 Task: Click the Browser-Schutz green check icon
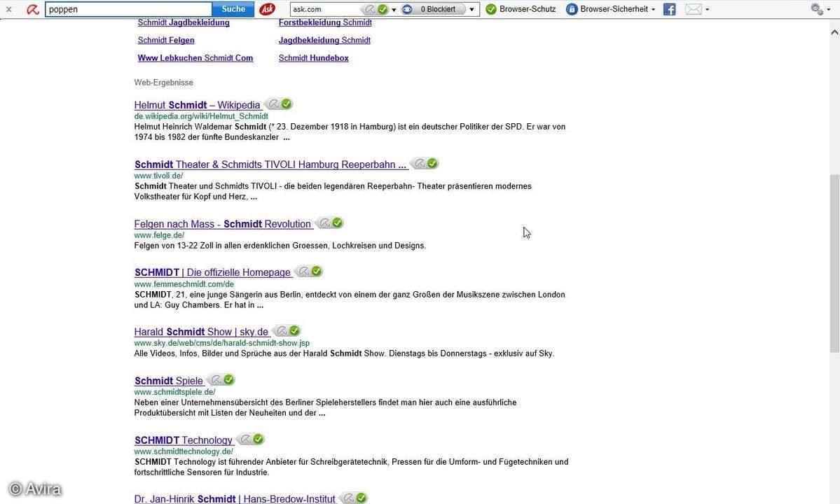click(x=490, y=9)
